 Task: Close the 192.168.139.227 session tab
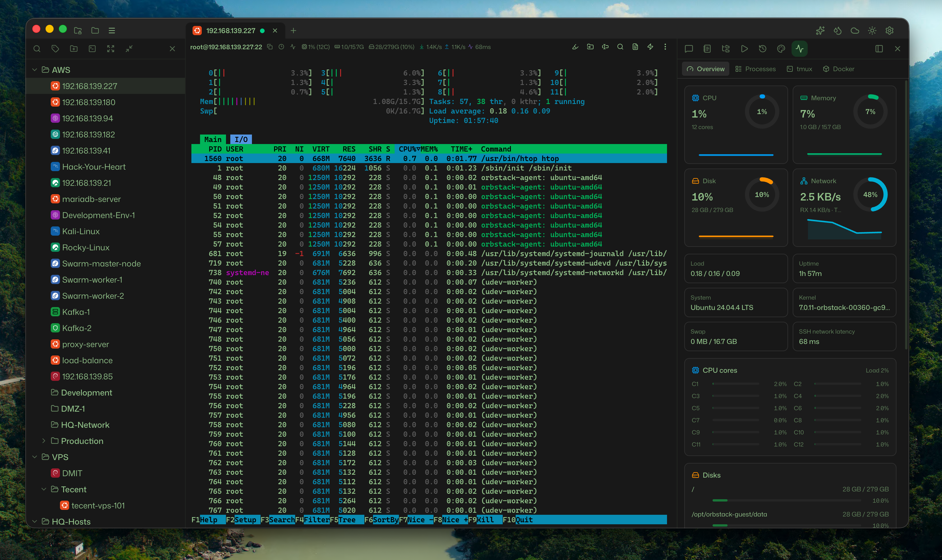click(275, 31)
